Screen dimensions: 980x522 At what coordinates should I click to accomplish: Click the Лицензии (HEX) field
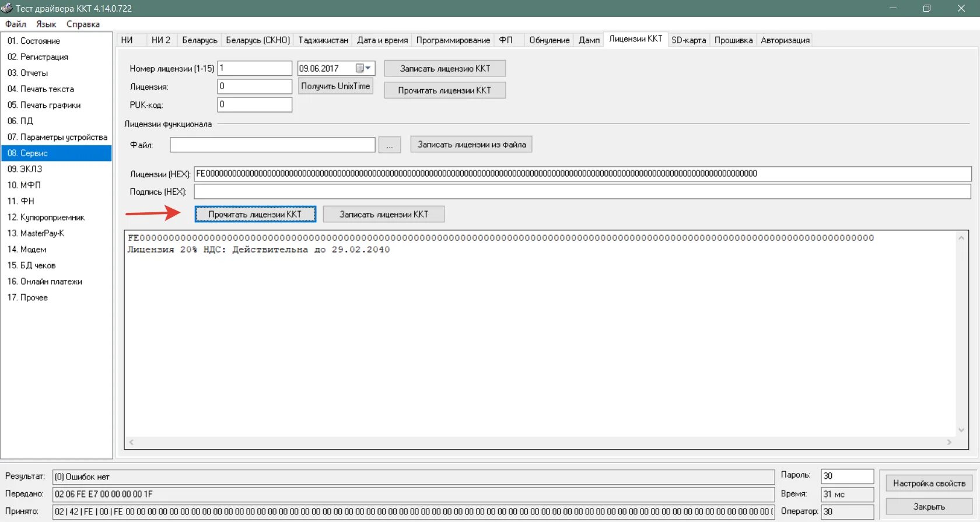coord(583,174)
